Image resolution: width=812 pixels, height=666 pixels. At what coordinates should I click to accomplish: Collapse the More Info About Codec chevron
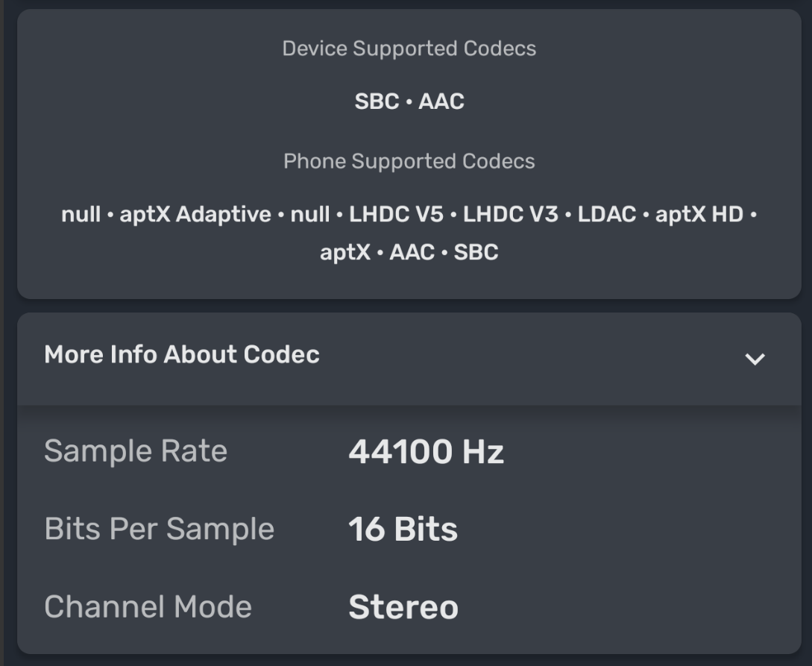[x=755, y=359]
